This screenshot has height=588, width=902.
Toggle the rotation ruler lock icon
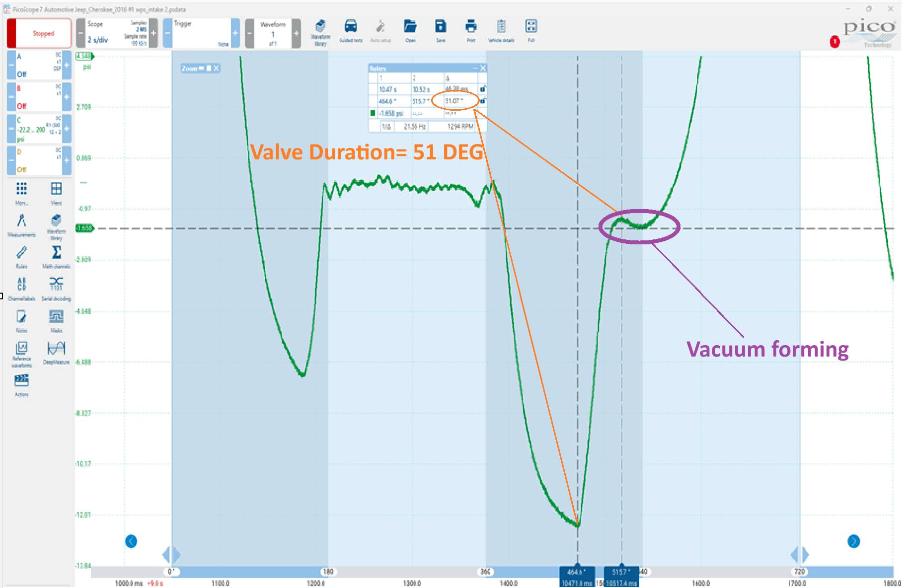pos(482,101)
